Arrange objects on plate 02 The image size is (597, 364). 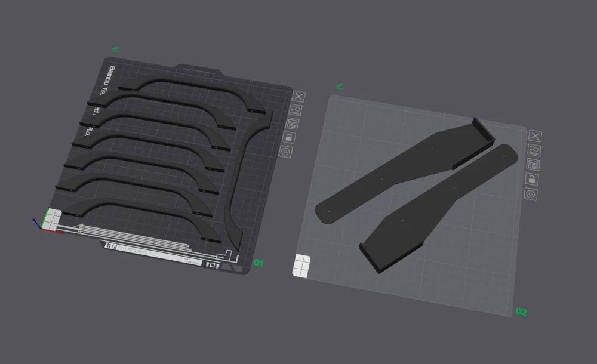[533, 165]
